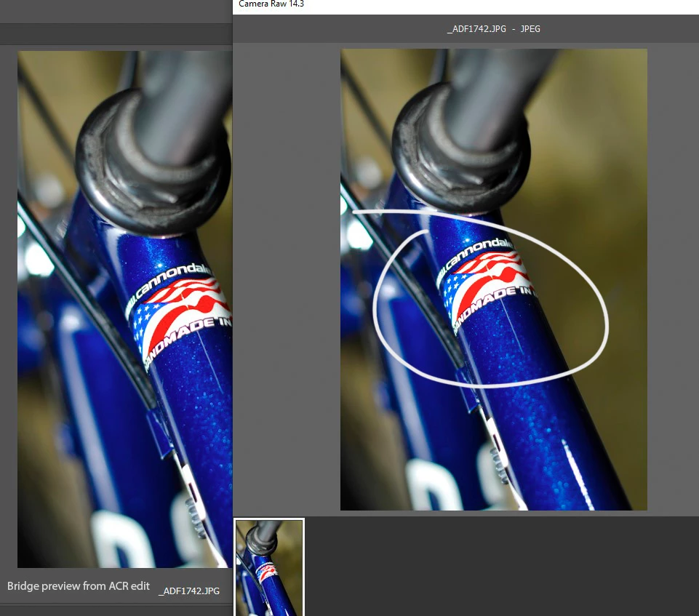This screenshot has height=616, width=699.
Task: Click the Camera Raw main preview image
Action: click(x=493, y=279)
